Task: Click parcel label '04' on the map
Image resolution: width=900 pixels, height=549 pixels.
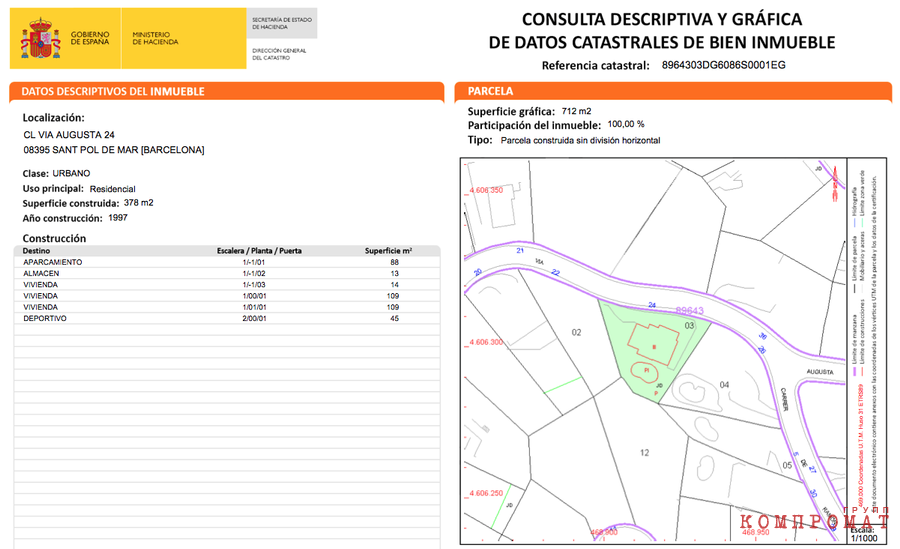Action: coord(724,385)
